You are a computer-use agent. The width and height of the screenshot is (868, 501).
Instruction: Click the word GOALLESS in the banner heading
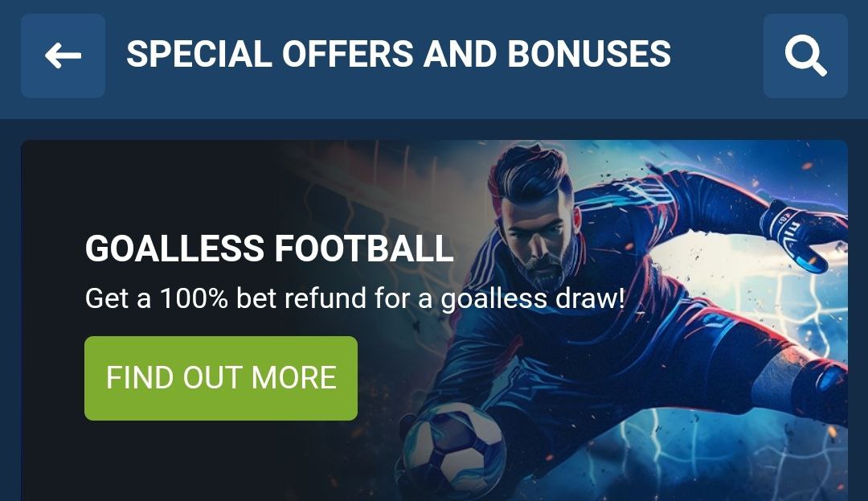174,248
